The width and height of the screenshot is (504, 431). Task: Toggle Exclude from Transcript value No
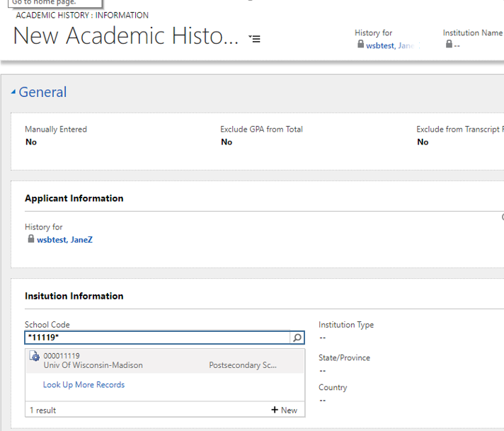(423, 142)
